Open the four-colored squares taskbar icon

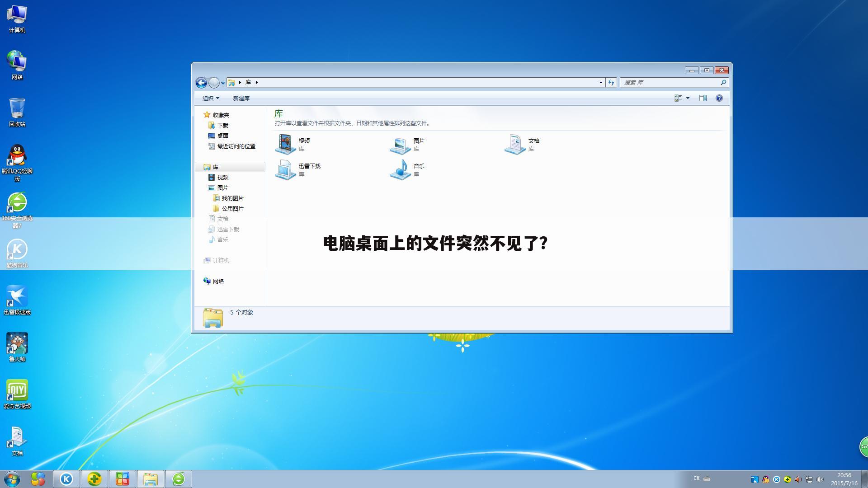click(122, 479)
